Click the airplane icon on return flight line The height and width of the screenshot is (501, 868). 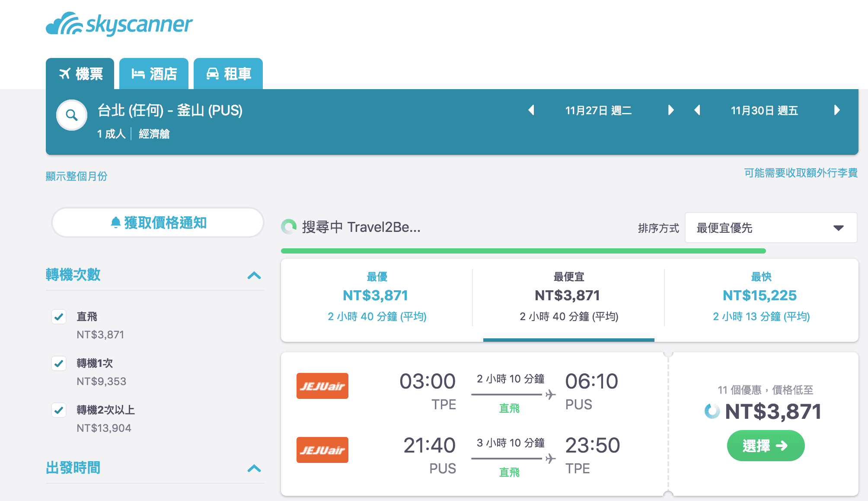pyautogui.click(x=550, y=458)
